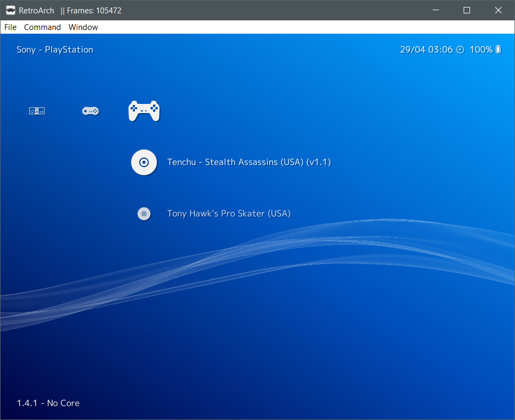This screenshot has width=515, height=420.
Task: Click the clock icon next to the time
Action: click(460, 50)
